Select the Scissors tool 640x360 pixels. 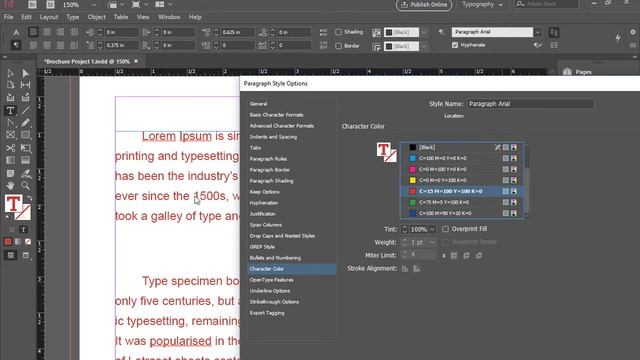pyautogui.click(x=10, y=148)
